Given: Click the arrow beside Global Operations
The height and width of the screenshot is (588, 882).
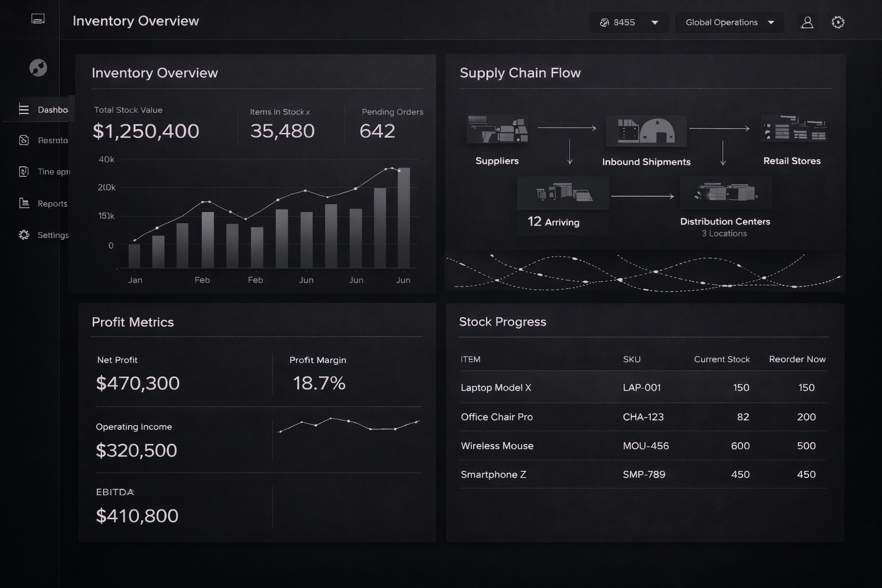Looking at the screenshot, I should click(x=771, y=22).
